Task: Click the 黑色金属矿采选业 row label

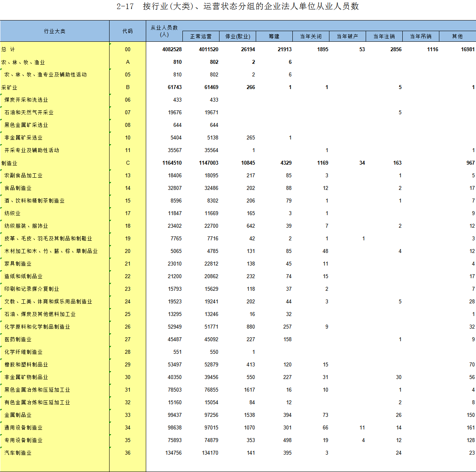Action: (x=26, y=125)
